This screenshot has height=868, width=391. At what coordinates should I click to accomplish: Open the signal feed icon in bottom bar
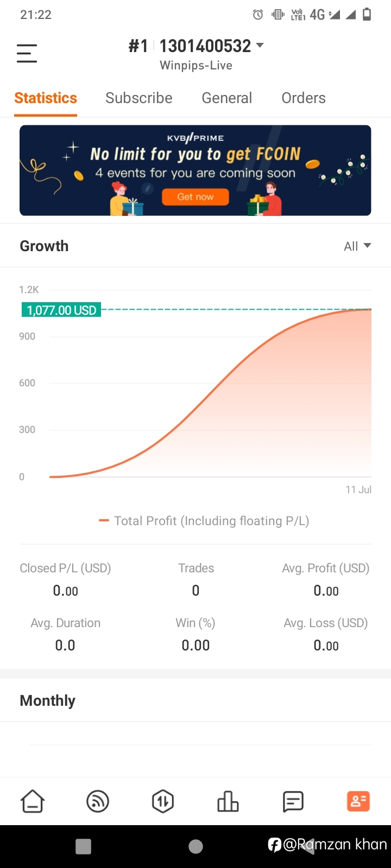coord(98,801)
